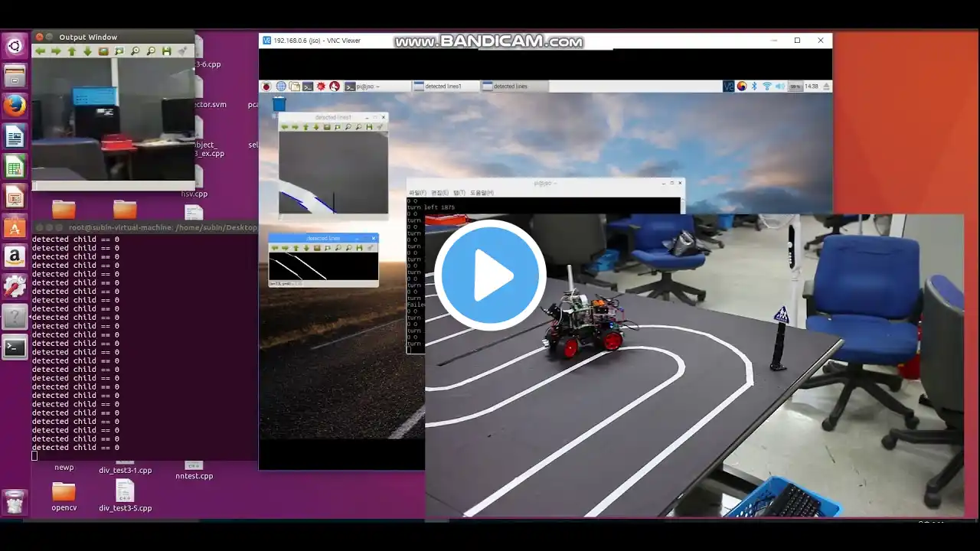Open the 파일(F) menu in Pi terminal
The width and height of the screenshot is (980, 551).
pos(418,193)
